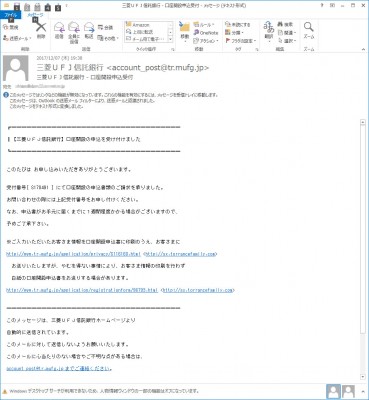Screen dimensions: 369x400
Task: Open the registrationform link in message
Action: click(82, 290)
